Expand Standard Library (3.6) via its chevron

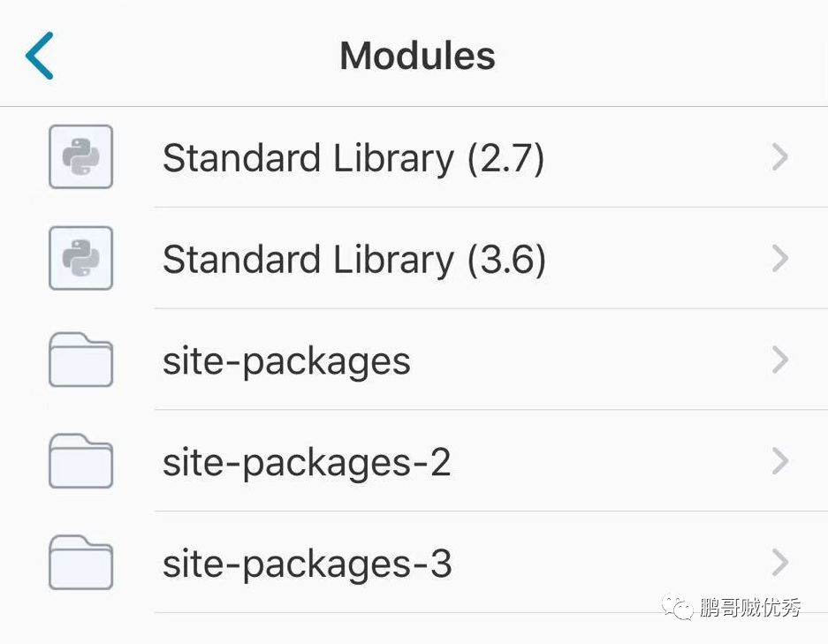(x=779, y=259)
